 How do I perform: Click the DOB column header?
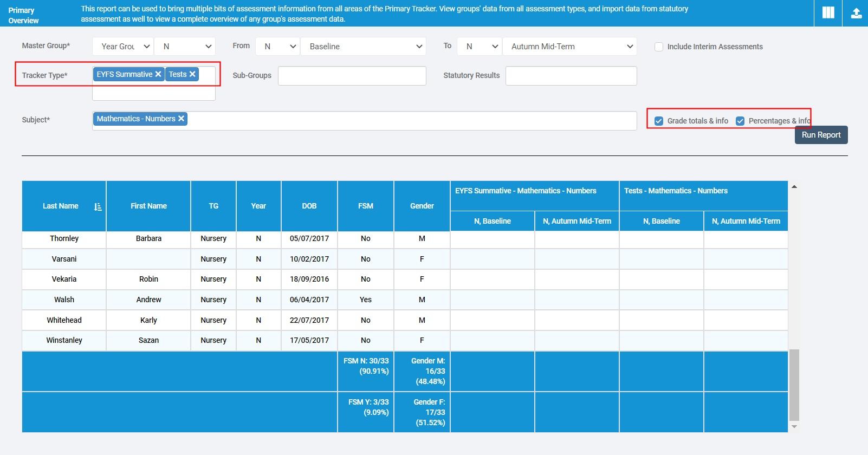coord(309,206)
